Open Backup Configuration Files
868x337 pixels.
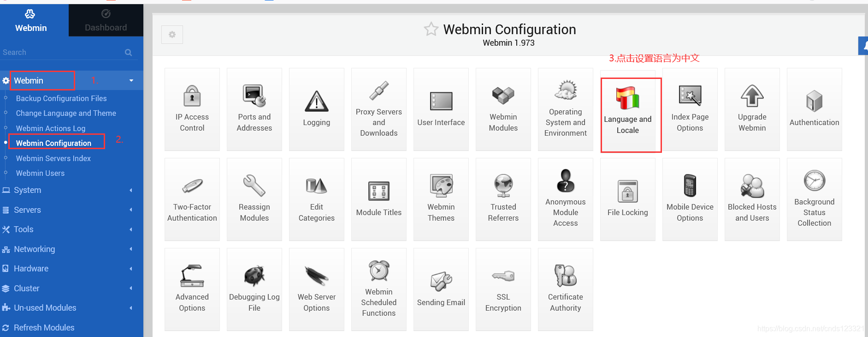click(61, 98)
